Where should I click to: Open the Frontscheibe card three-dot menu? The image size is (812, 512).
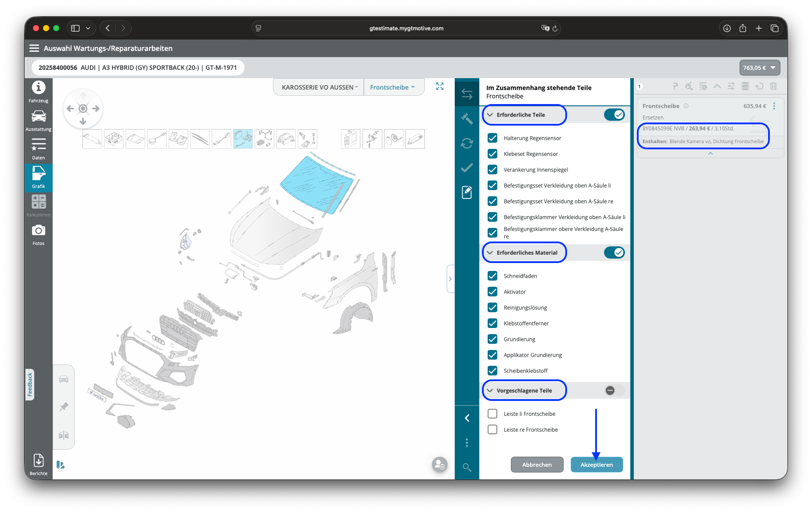tap(774, 106)
